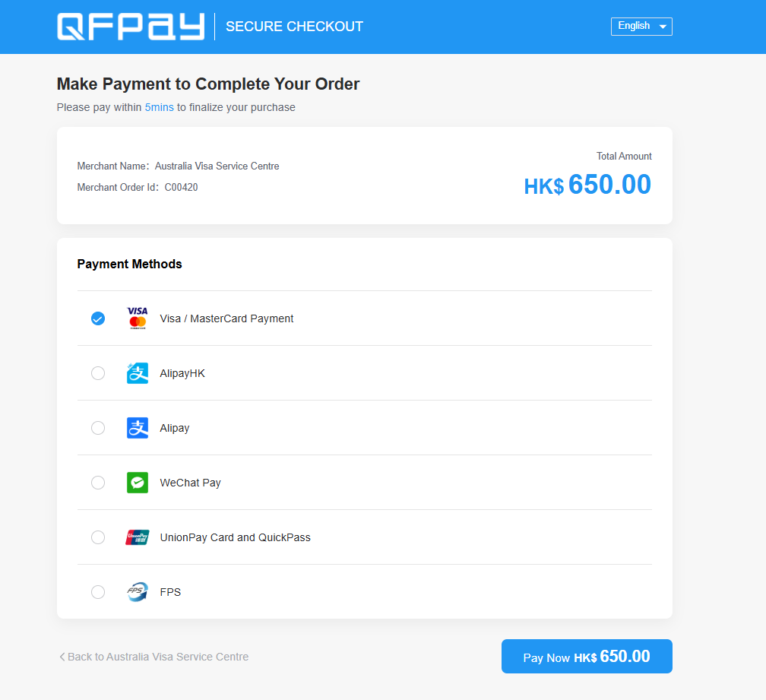Click the UnionPay Card and QuickPass label
Viewport: 766px width, 700px height.
click(x=235, y=537)
